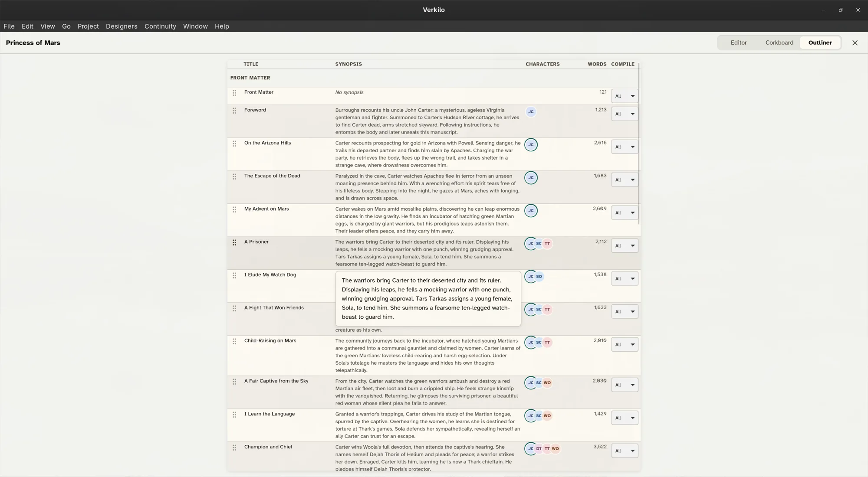
Task: Click the TT character avatar in A Prisoner row
Action: 547,244
